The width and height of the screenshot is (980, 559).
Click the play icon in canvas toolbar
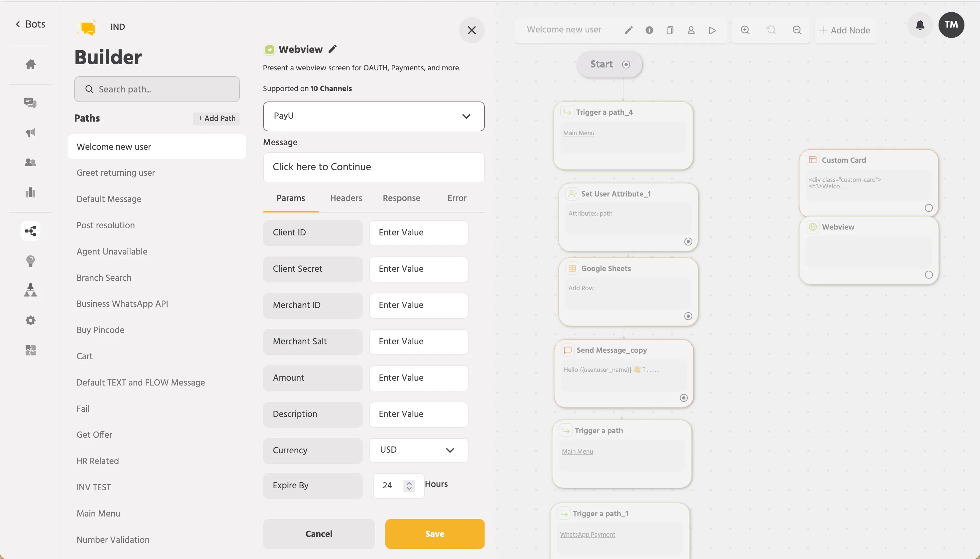click(712, 30)
